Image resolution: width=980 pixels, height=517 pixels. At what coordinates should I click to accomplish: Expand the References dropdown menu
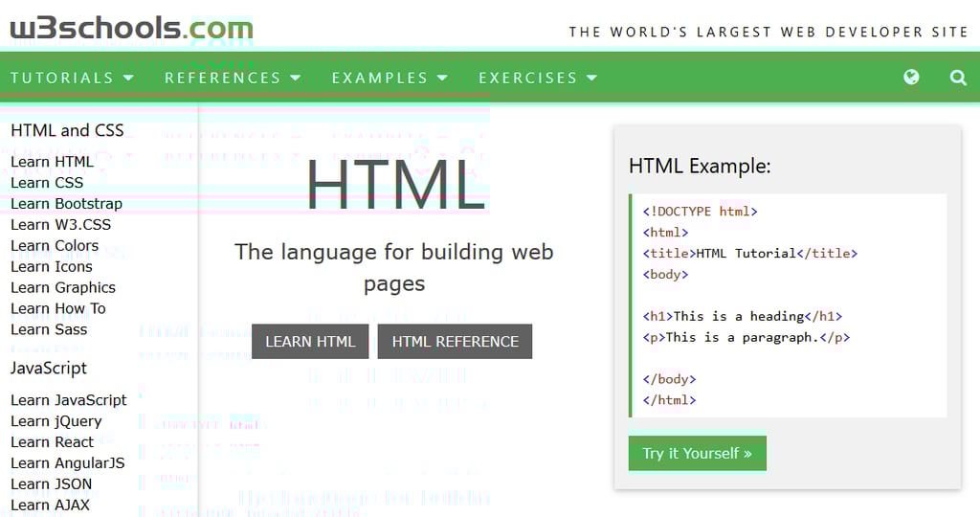click(x=233, y=78)
